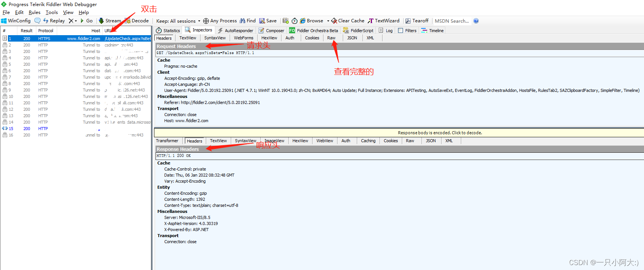
Task: Click the timer stopwatch icon
Action: tap(294, 21)
